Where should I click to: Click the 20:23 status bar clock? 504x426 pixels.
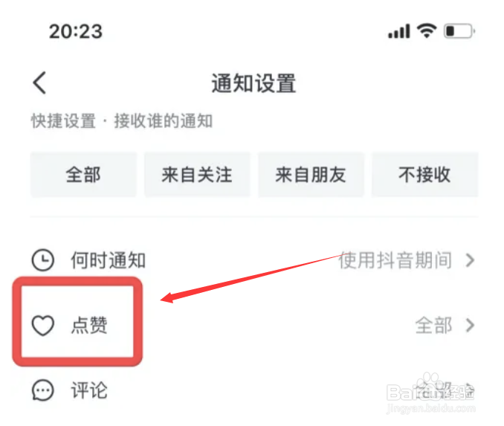(76, 31)
